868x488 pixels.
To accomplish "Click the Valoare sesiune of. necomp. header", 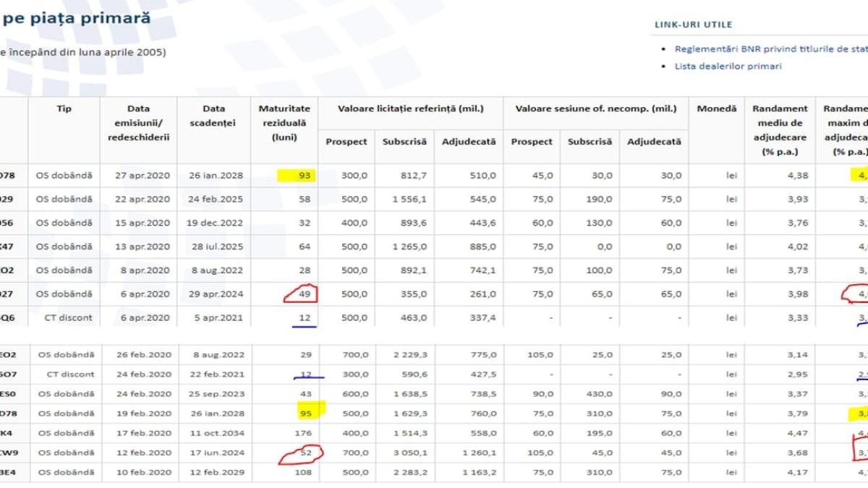I will (595, 108).
